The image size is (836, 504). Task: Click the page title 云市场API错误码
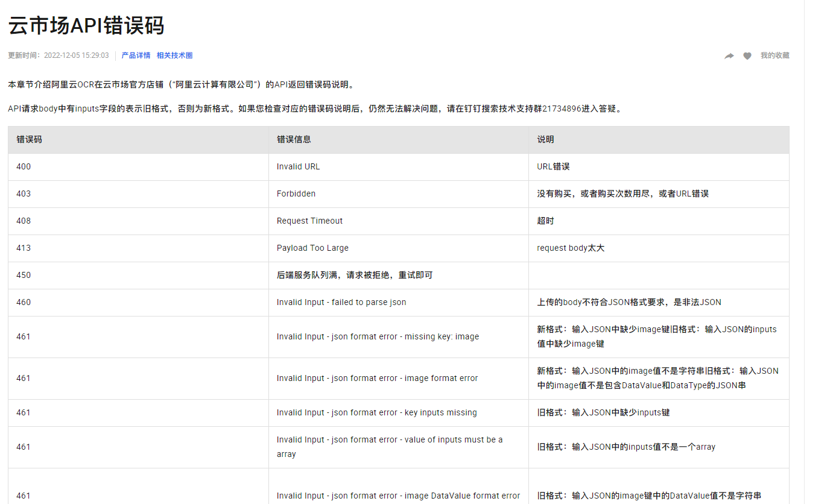click(x=86, y=26)
